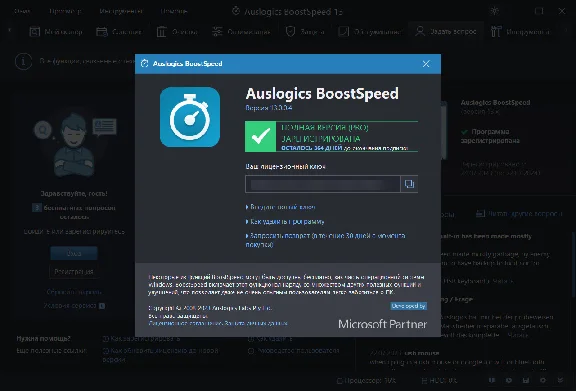The image size is (576, 391).
Task: Click the save disk icon in status bar
Action: click(x=526, y=380)
